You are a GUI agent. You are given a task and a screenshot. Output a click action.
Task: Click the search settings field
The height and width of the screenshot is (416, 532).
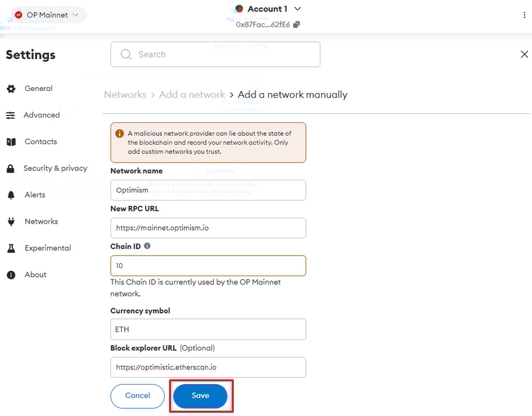coord(215,54)
